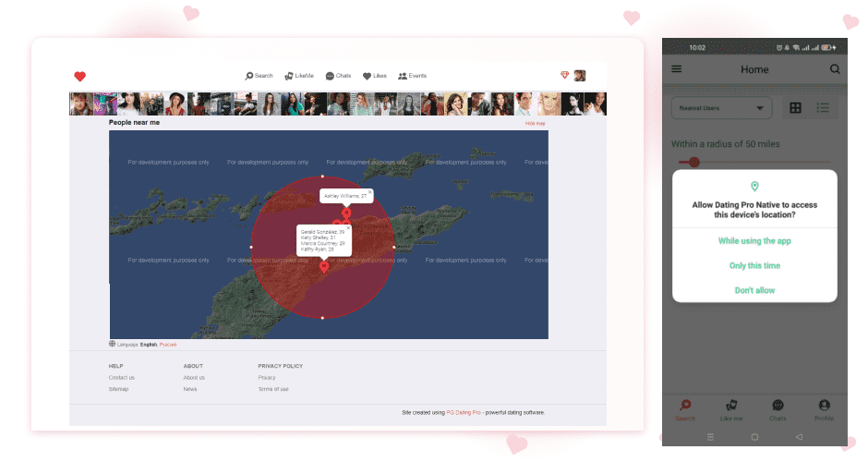The height and width of the screenshot is (462, 868).
Task: Click the red heart site logo
Action: (79, 77)
